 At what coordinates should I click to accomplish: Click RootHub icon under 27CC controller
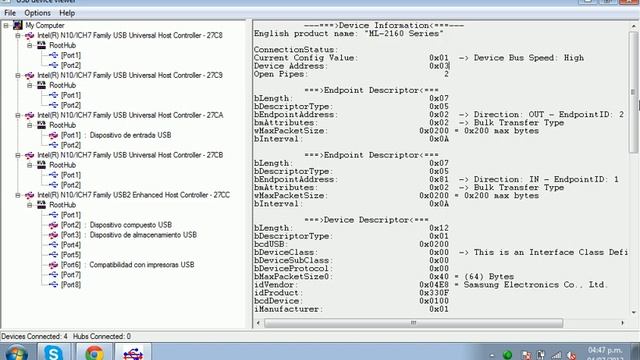point(41,205)
